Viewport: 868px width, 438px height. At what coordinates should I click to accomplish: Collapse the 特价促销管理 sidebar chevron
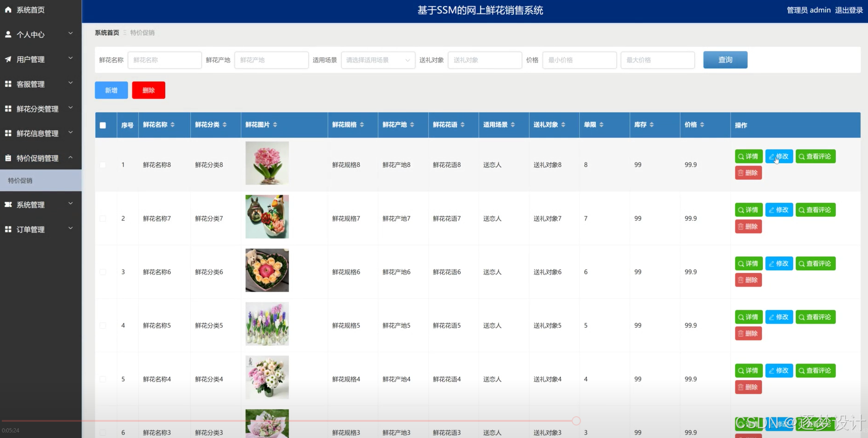point(70,157)
